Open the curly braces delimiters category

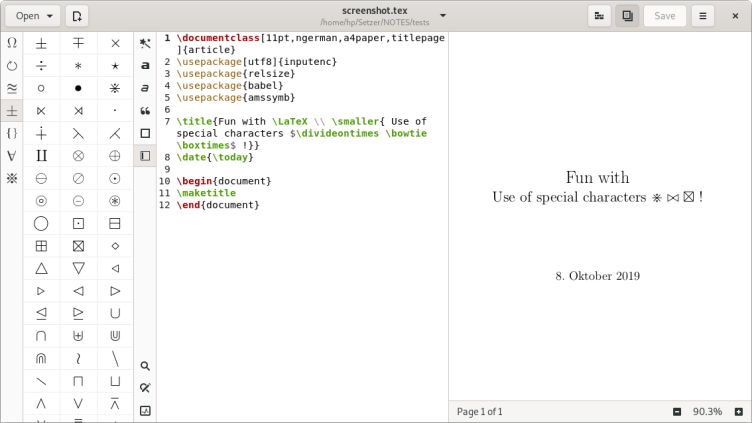click(11, 133)
